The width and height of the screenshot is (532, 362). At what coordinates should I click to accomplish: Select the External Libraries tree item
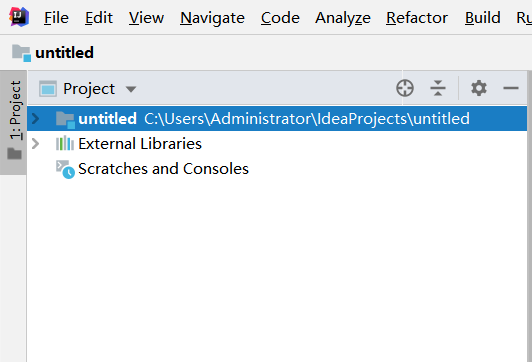click(140, 144)
